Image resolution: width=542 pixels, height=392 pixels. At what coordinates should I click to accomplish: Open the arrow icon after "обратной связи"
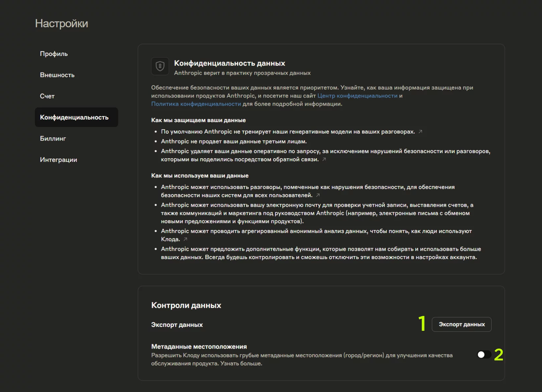pyautogui.click(x=324, y=159)
